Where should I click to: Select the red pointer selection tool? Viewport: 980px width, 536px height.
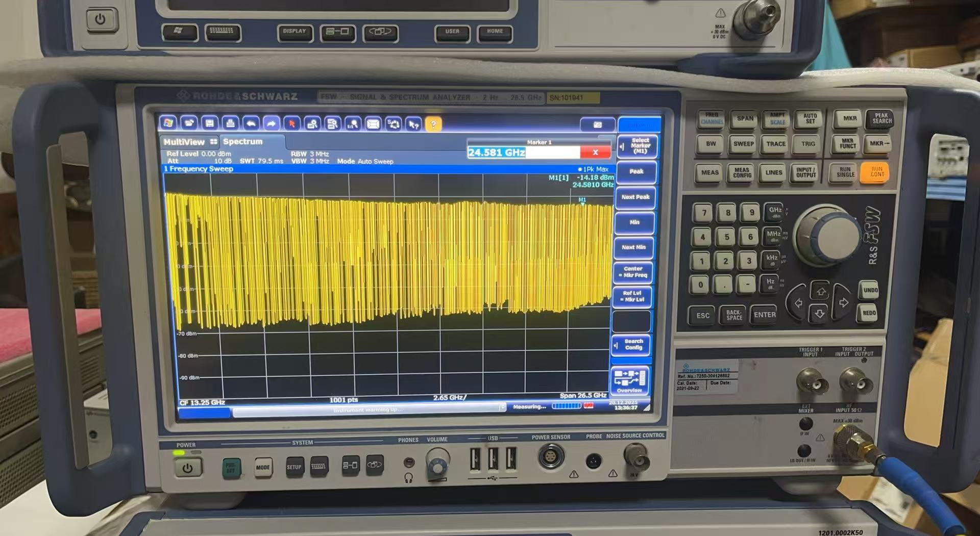click(292, 123)
